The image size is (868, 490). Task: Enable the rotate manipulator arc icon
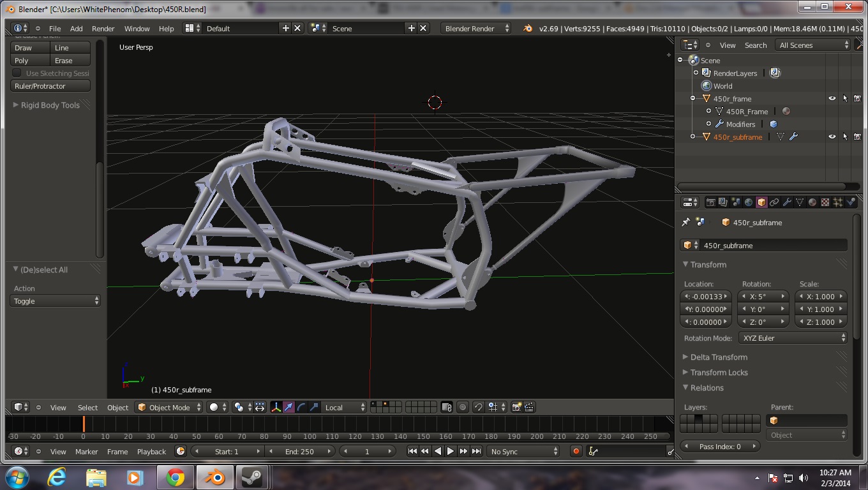(301, 407)
